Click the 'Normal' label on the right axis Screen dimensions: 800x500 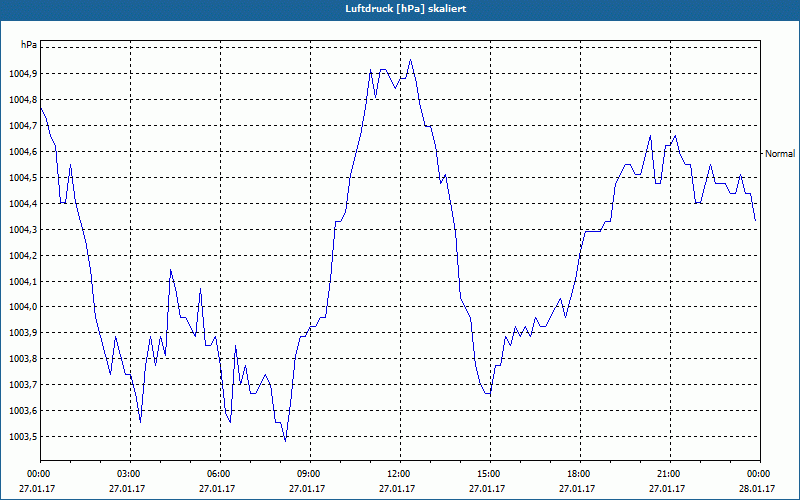pos(780,154)
